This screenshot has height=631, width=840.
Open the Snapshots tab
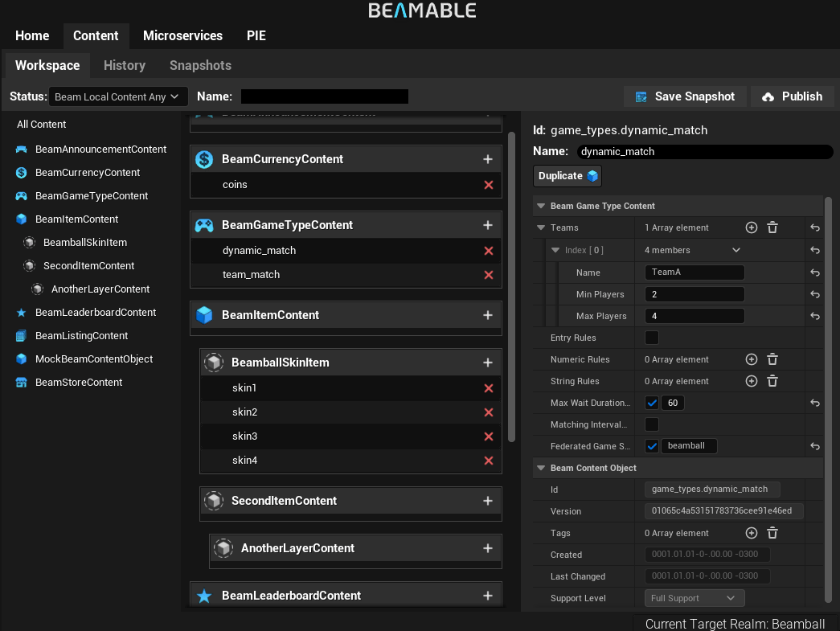[200, 65]
